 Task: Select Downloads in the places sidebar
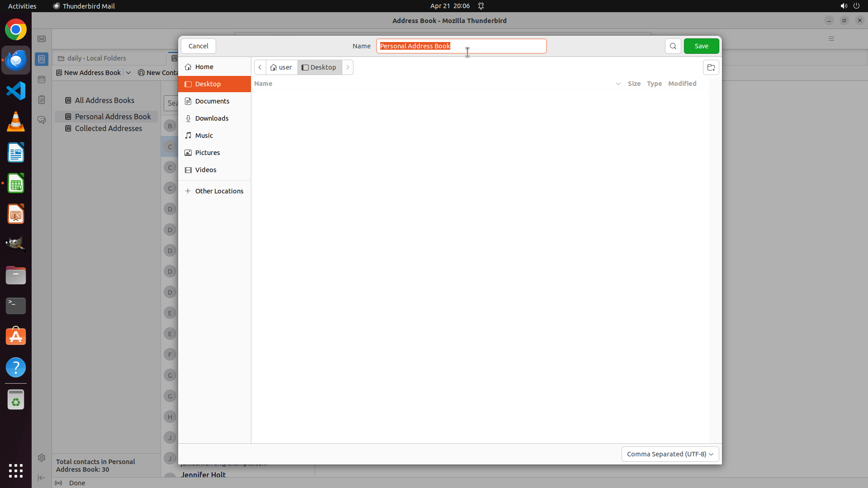click(x=212, y=118)
